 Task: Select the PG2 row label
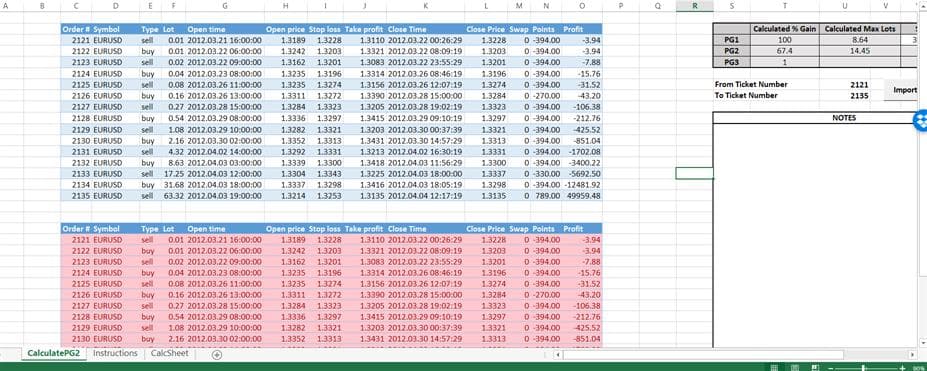(x=732, y=51)
